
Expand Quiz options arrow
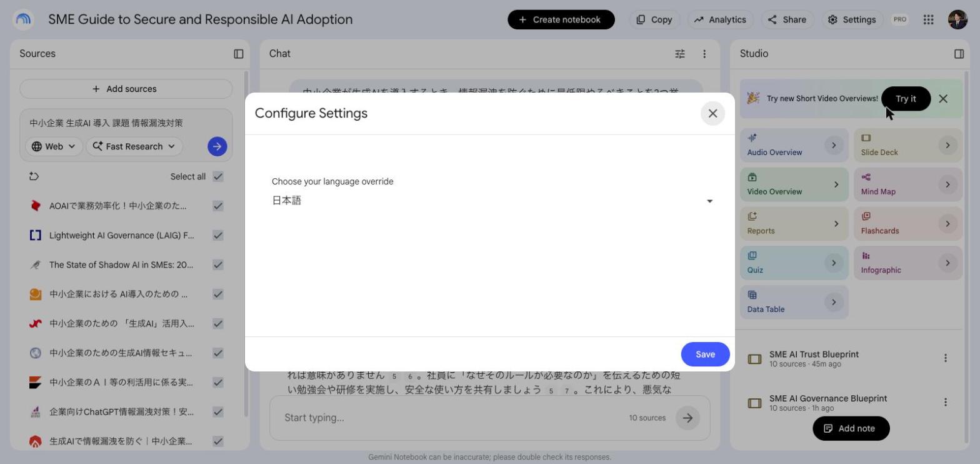coord(834,263)
